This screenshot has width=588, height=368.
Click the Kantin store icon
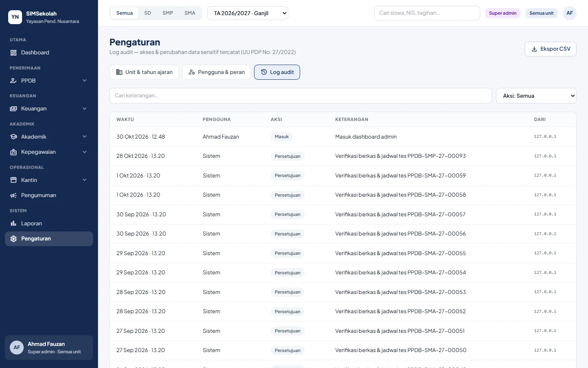tap(13, 180)
